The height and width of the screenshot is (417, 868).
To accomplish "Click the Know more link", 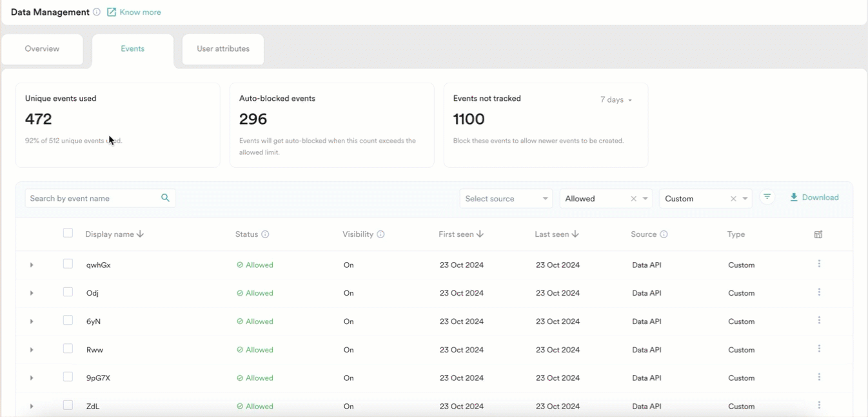I will (x=140, y=12).
